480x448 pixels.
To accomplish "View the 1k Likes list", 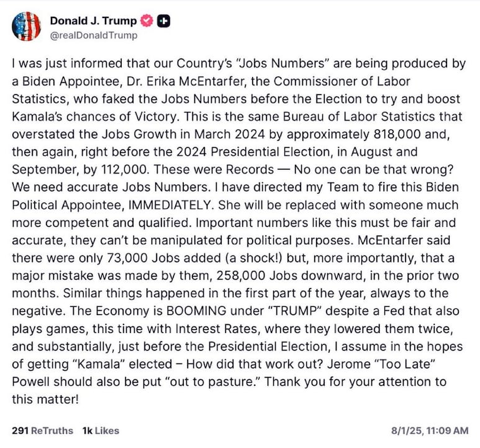I will pyautogui.click(x=101, y=431).
